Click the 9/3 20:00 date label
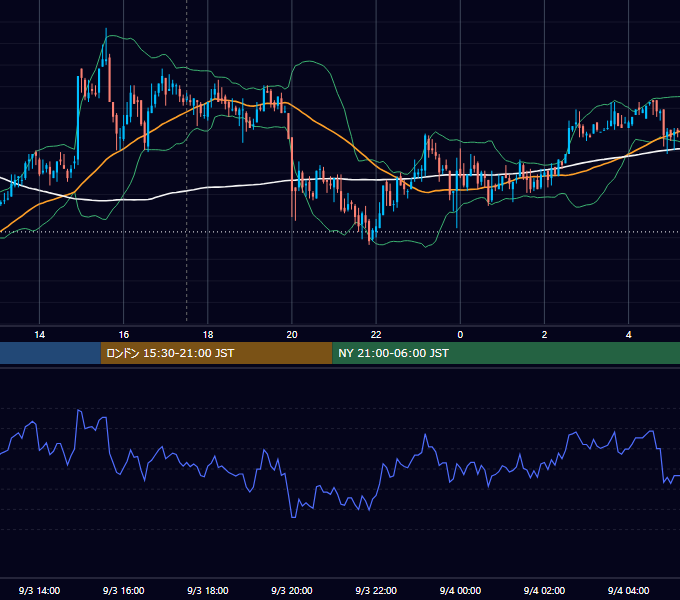Screen dimensions: 680x600 pos(292,590)
